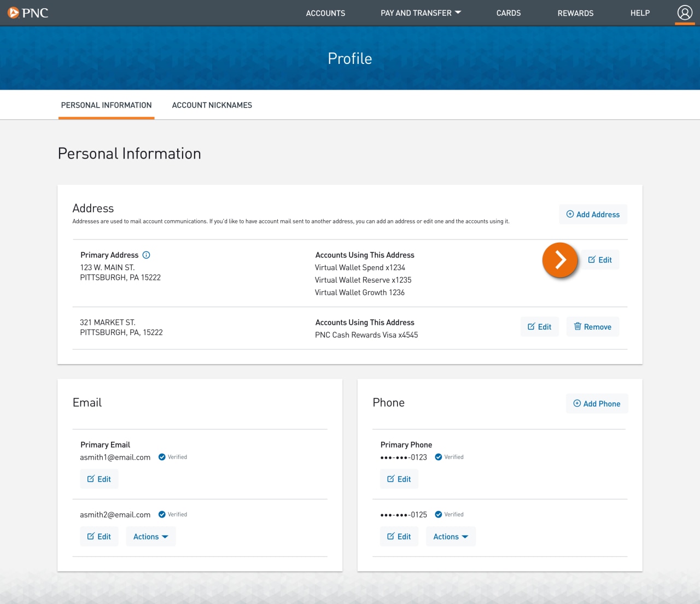Open the Pay and Transfer dropdown

tap(421, 13)
